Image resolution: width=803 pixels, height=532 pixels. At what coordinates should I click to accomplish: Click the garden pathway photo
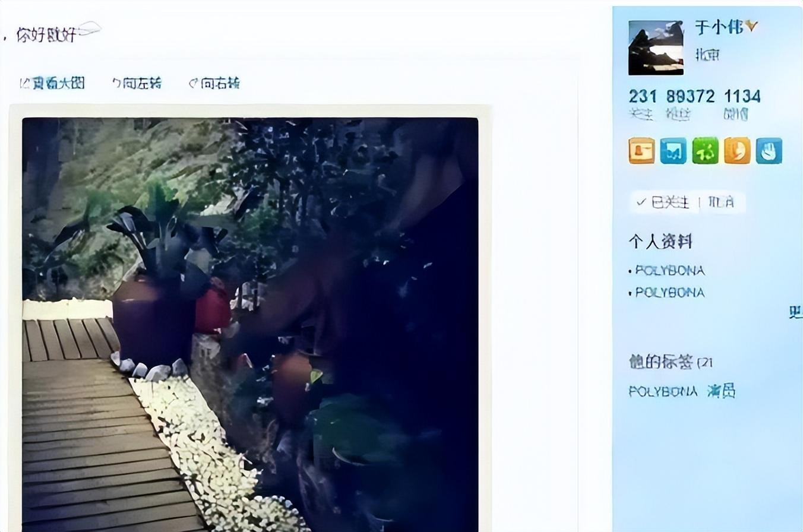[250, 324]
